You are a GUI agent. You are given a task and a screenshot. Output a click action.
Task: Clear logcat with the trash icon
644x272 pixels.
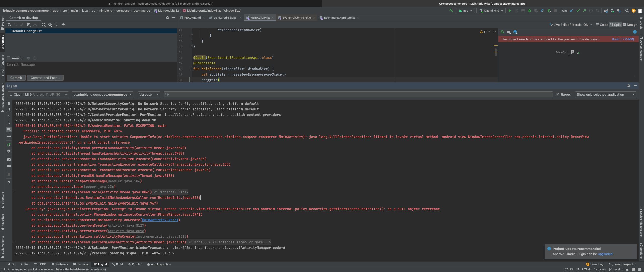(x=9, y=104)
